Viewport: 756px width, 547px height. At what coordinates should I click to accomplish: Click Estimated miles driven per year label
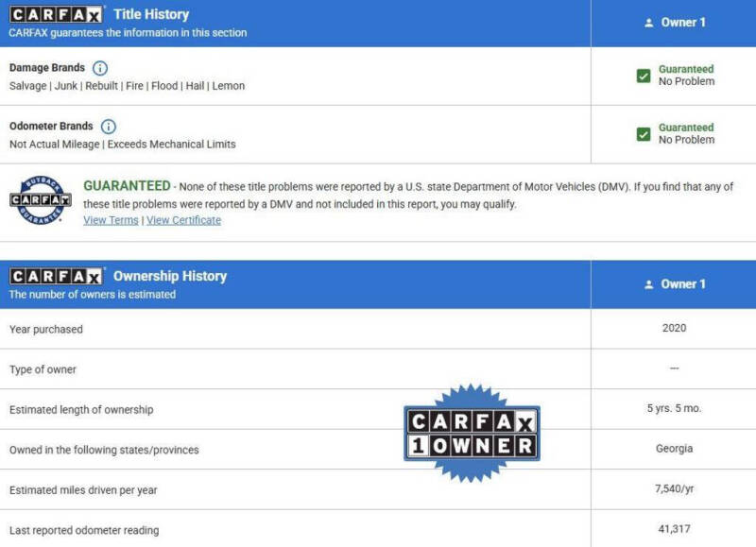pyautogui.click(x=83, y=490)
